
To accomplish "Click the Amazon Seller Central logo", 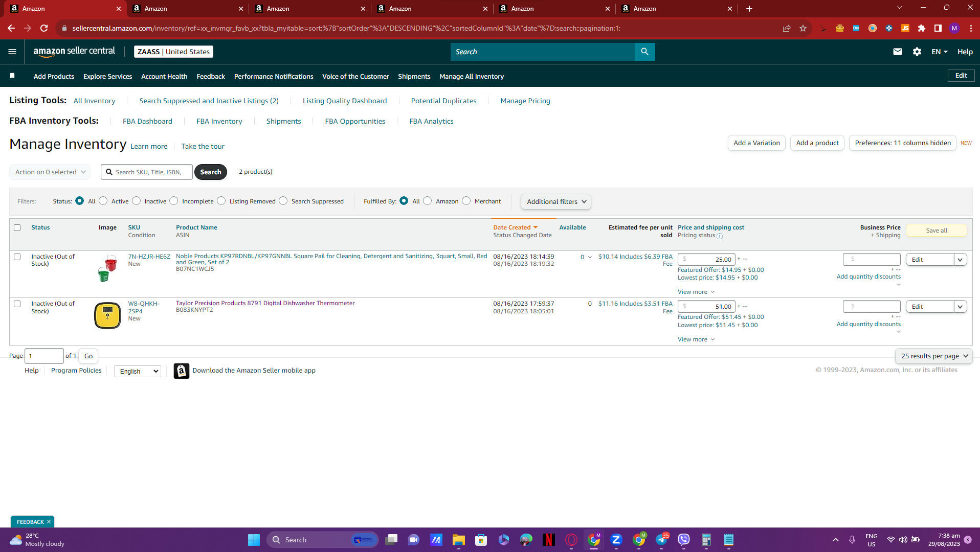I will pyautogui.click(x=74, y=52).
